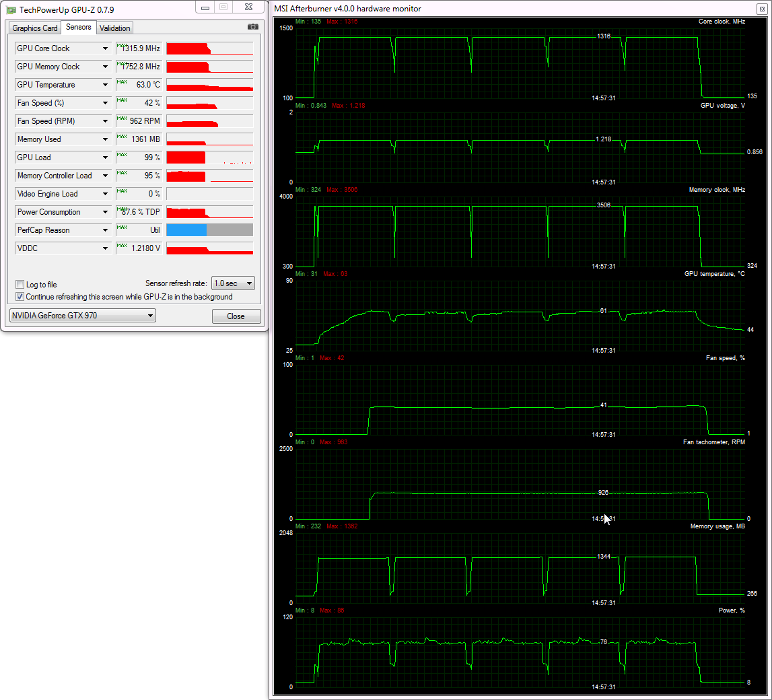The image size is (772, 700).
Task: Click the GPU Core Clock red history graph
Action: coord(210,48)
